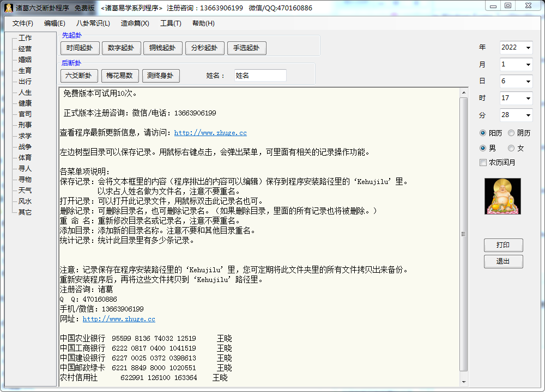Select the 阴历 radio button
Image resolution: width=545 pixels, height=392 pixels.
click(511, 133)
